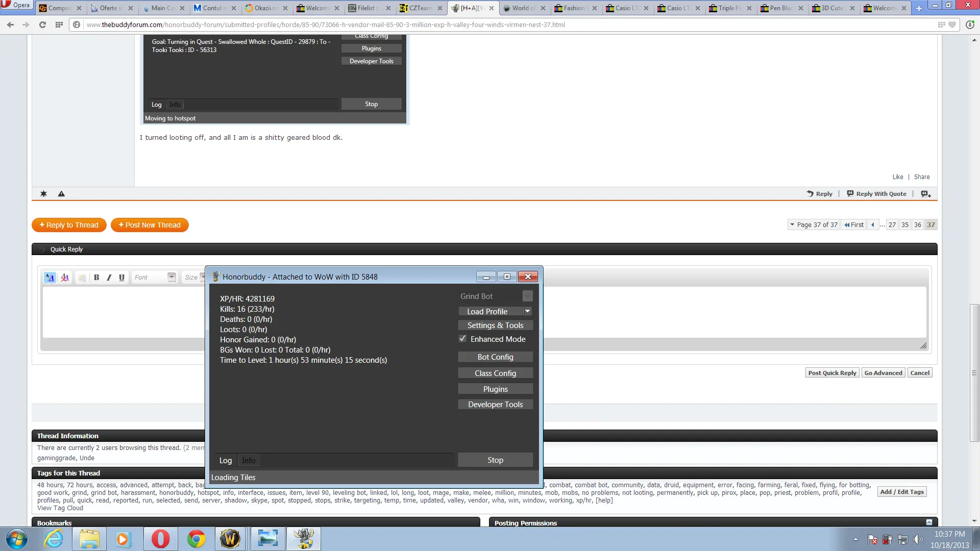The height and width of the screenshot is (551, 980).
Task: Toggle editor source mode A/A icon
Action: (x=50, y=277)
